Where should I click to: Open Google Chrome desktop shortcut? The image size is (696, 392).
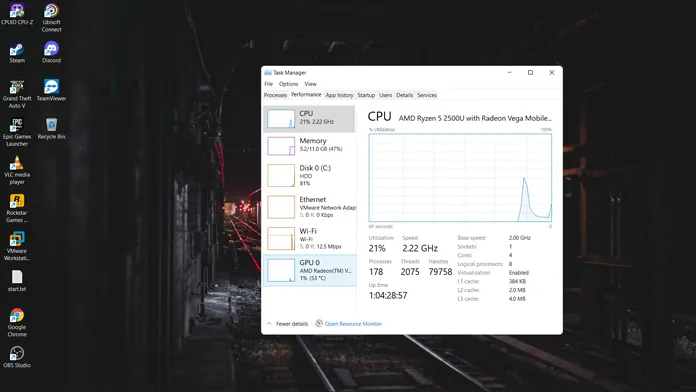pyautogui.click(x=17, y=323)
